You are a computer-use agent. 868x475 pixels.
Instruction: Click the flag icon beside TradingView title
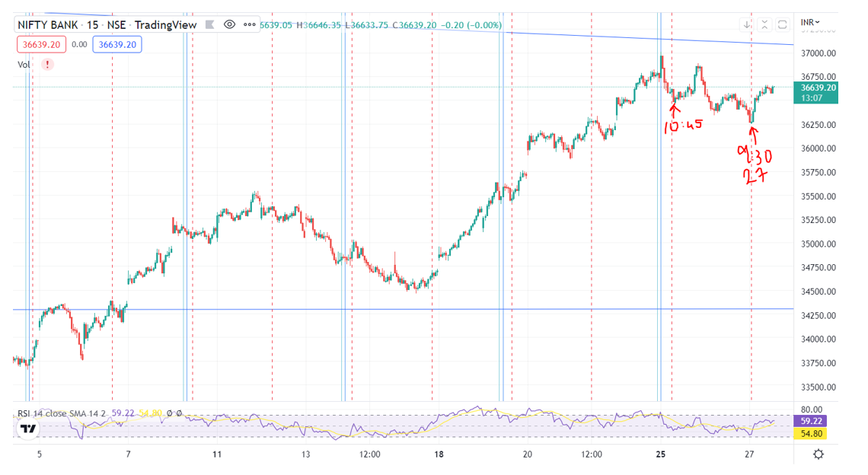coord(210,24)
